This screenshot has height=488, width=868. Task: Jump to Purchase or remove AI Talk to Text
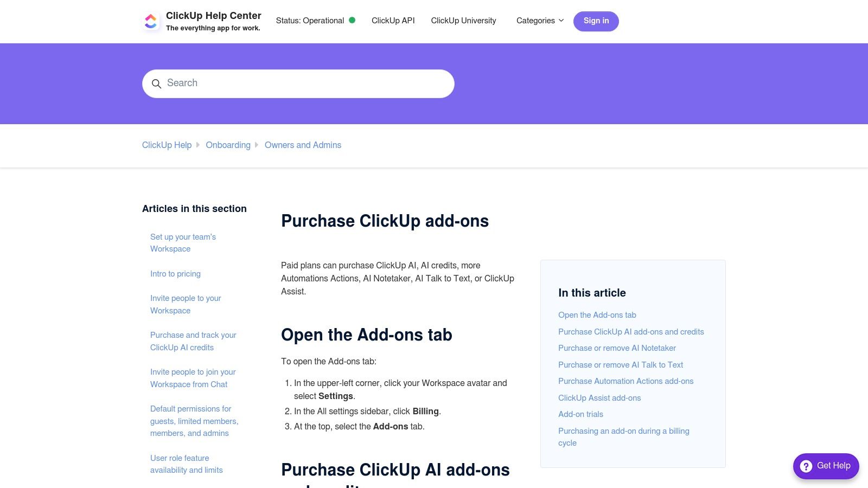click(x=621, y=365)
